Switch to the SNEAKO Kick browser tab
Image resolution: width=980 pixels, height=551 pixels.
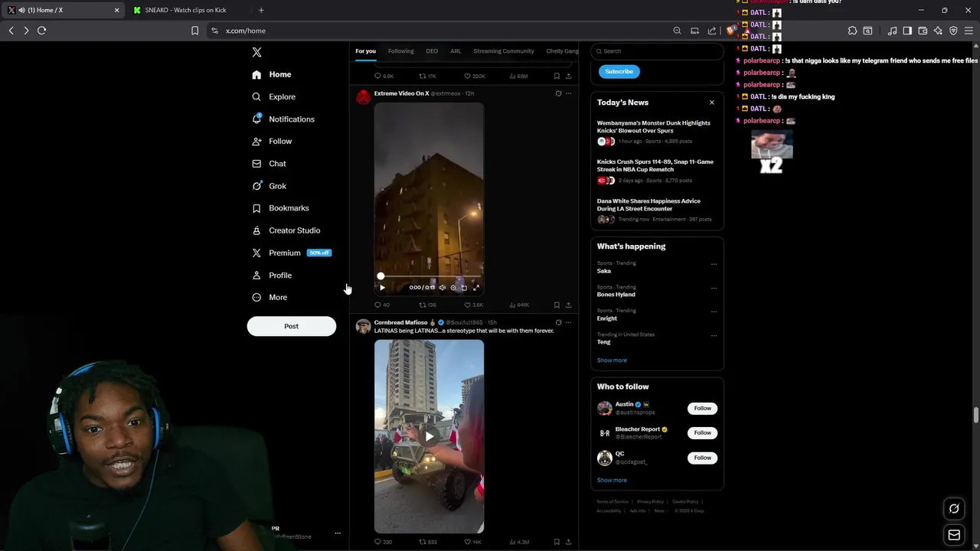tap(185, 10)
